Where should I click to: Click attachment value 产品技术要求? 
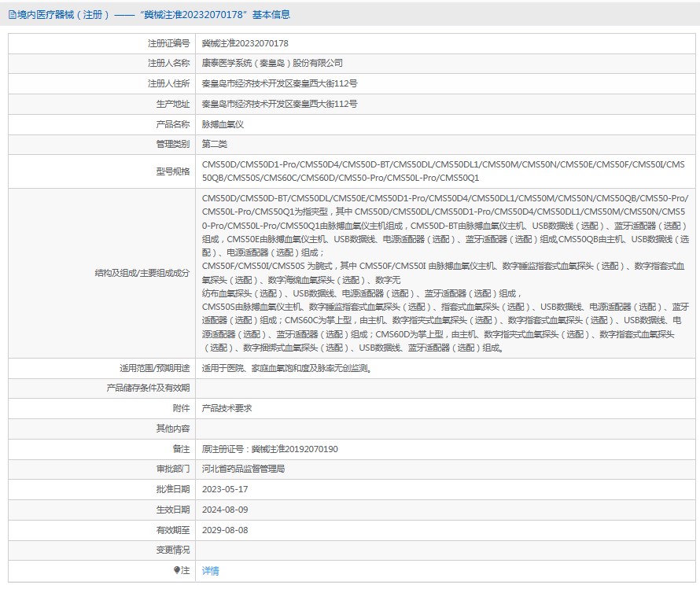pos(227,408)
